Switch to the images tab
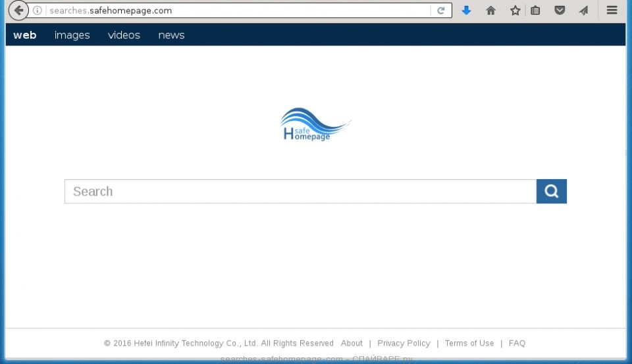Screen dimensions: 632x364 (72, 35)
